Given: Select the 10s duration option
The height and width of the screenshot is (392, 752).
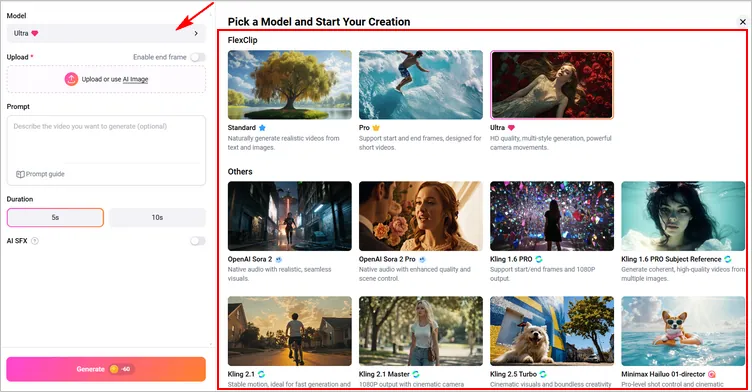Looking at the screenshot, I should point(157,217).
